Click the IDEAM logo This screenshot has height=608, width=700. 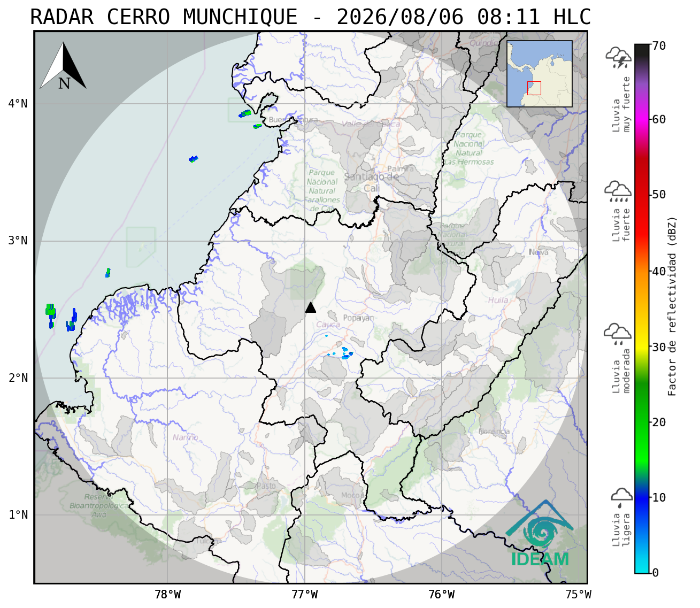[x=540, y=534]
